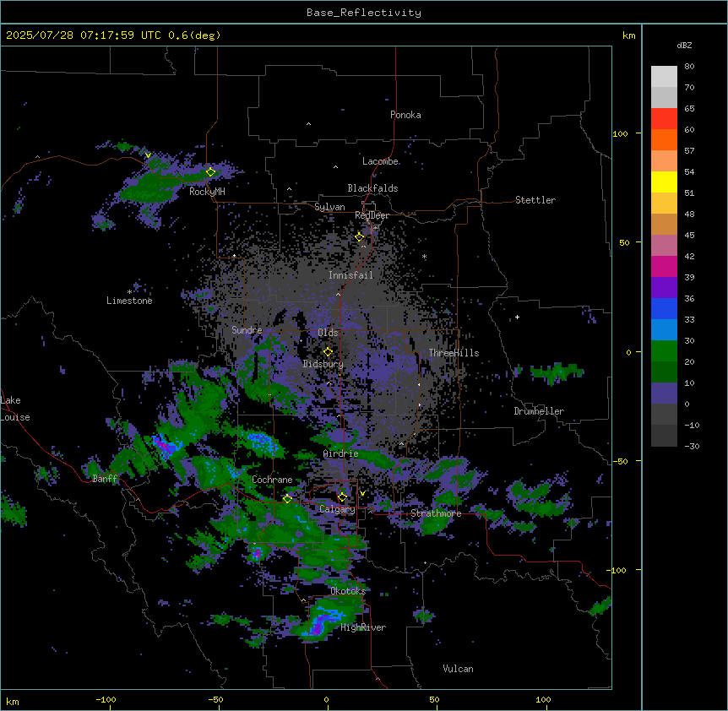Click the -100 tick on bottom axis

106,699
